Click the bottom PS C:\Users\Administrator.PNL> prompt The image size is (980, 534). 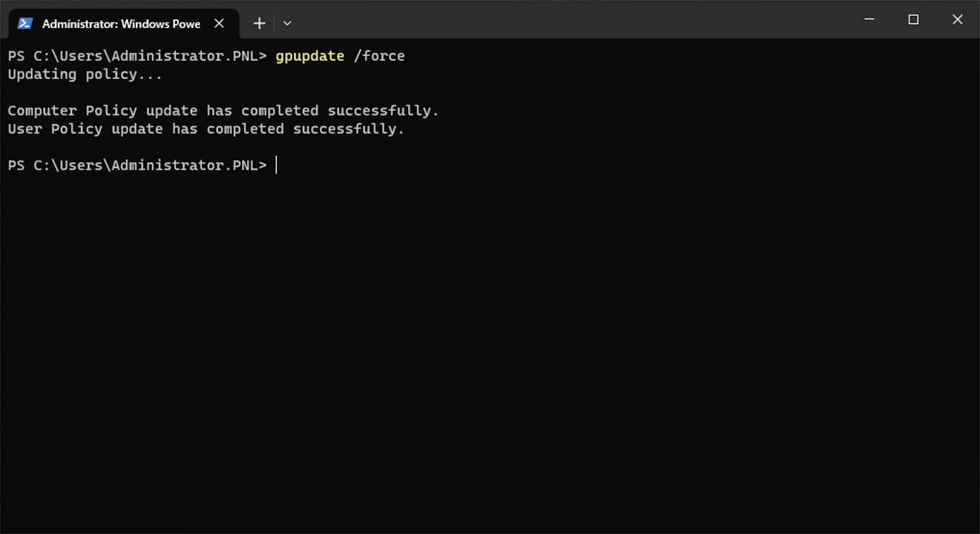[137, 165]
